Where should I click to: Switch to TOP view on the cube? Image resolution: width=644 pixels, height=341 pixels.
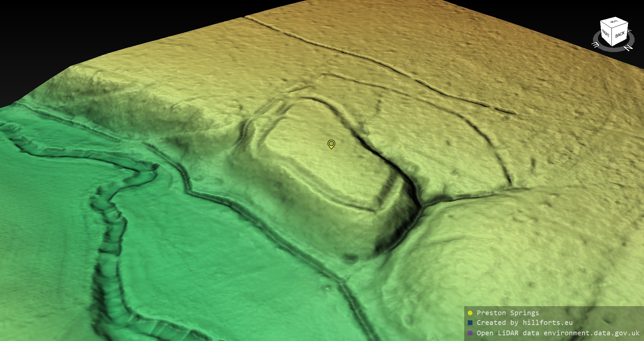pos(614,22)
